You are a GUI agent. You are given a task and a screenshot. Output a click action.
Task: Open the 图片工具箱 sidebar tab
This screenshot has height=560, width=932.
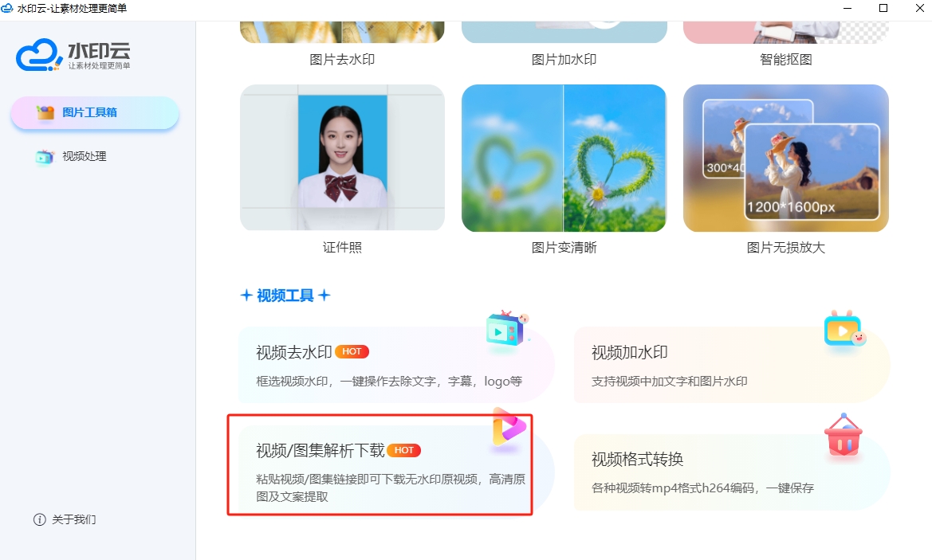(x=95, y=113)
